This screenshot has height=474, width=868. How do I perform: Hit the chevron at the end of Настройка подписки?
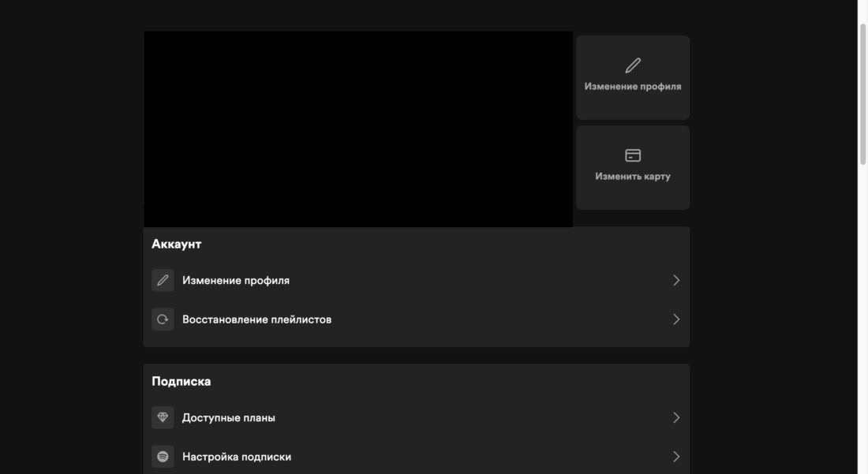(x=675, y=457)
